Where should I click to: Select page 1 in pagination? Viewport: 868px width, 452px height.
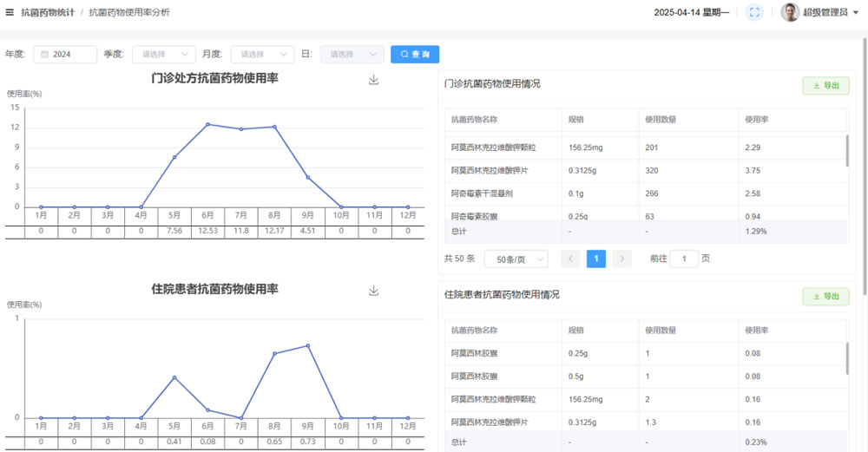tap(596, 259)
